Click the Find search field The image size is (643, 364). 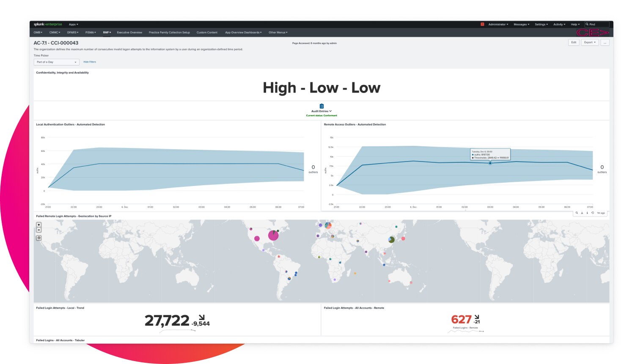coord(598,25)
